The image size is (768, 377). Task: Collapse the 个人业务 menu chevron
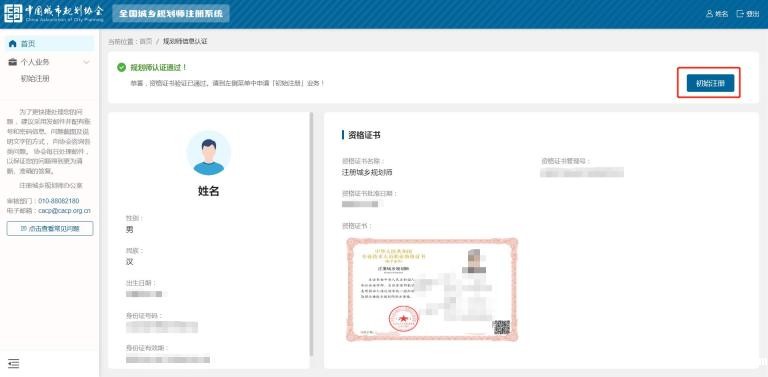click(87, 62)
